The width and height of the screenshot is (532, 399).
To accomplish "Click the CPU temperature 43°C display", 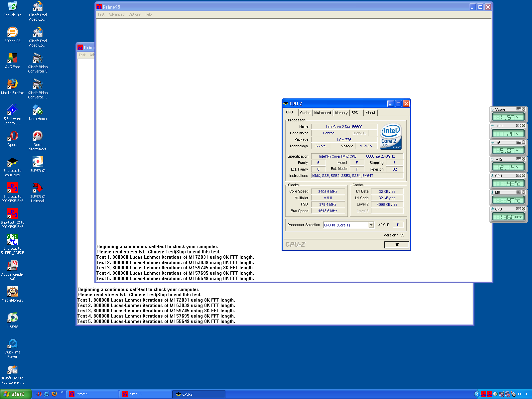I will pos(508,184).
